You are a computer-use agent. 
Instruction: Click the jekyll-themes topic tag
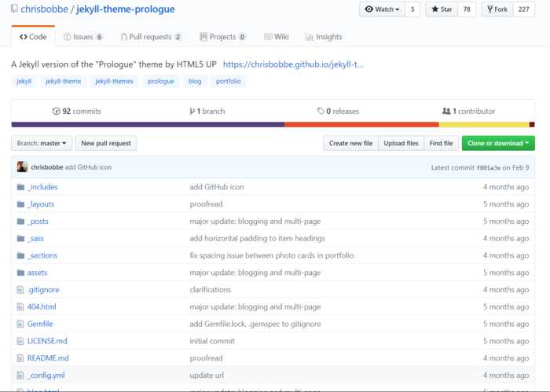click(x=115, y=82)
